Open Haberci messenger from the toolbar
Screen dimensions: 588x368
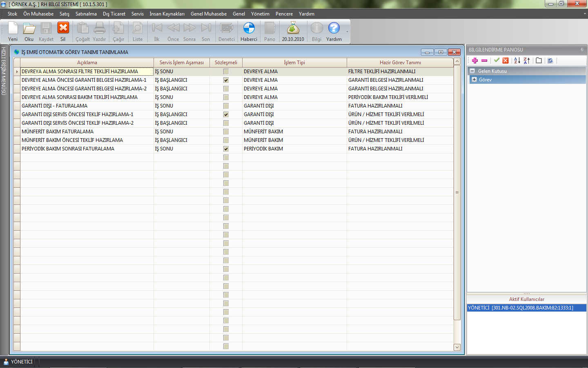click(x=249, y=32)
